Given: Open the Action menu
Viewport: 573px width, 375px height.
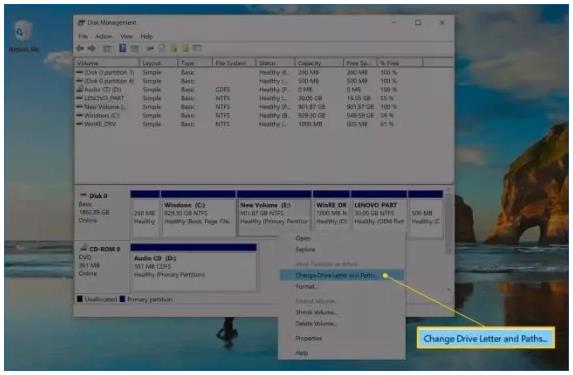Looking at the screenshot, I should pyautogui.click(x=103, y=36).
